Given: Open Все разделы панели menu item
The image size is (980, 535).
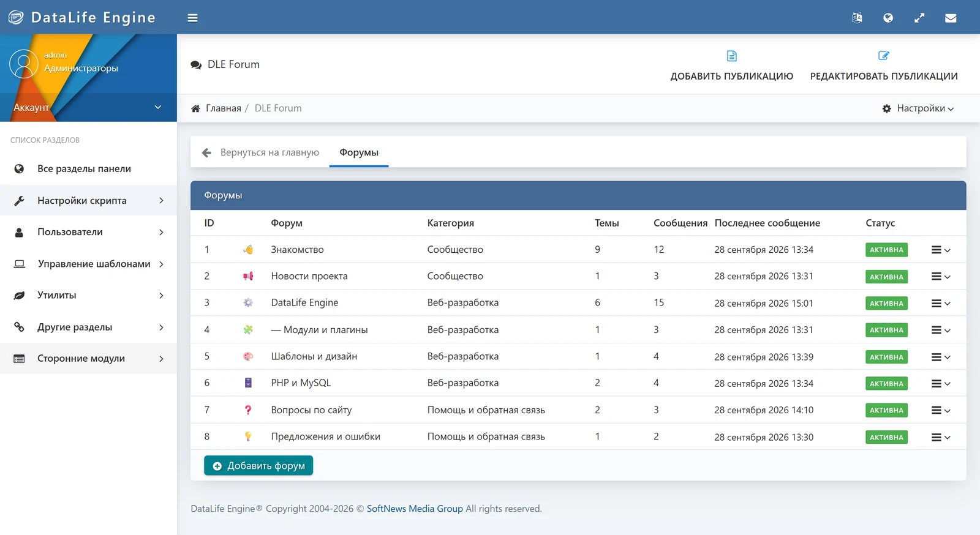Looking at the screenshot, I should tap(88, 169).
